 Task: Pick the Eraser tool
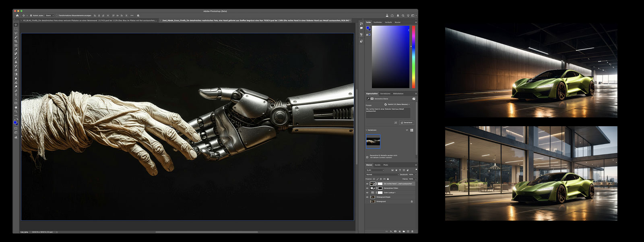[16, 70]
